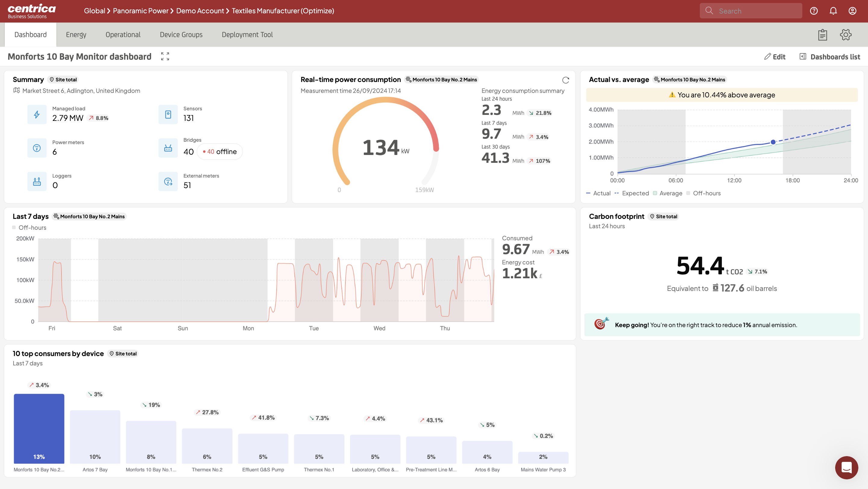Click Monforts 10 Bay No.2 Mains tag in Last 7 days
The height and width of the screenshot is (489, 868).
click(x=89, y=216)
